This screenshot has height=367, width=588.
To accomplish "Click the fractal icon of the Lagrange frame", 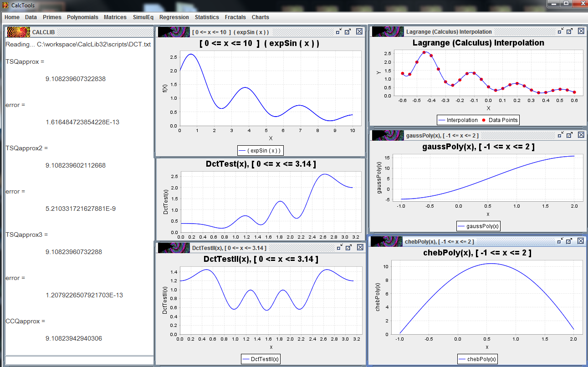I will (388, 31).
